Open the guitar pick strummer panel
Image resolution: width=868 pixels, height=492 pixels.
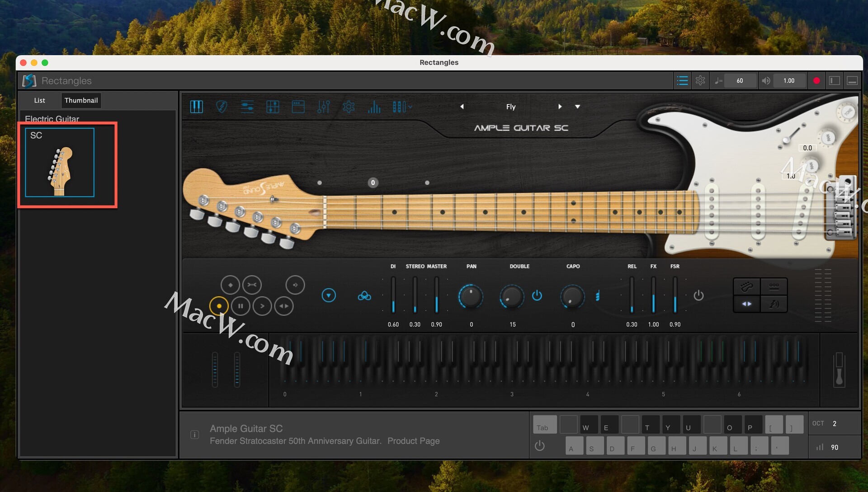222,107
